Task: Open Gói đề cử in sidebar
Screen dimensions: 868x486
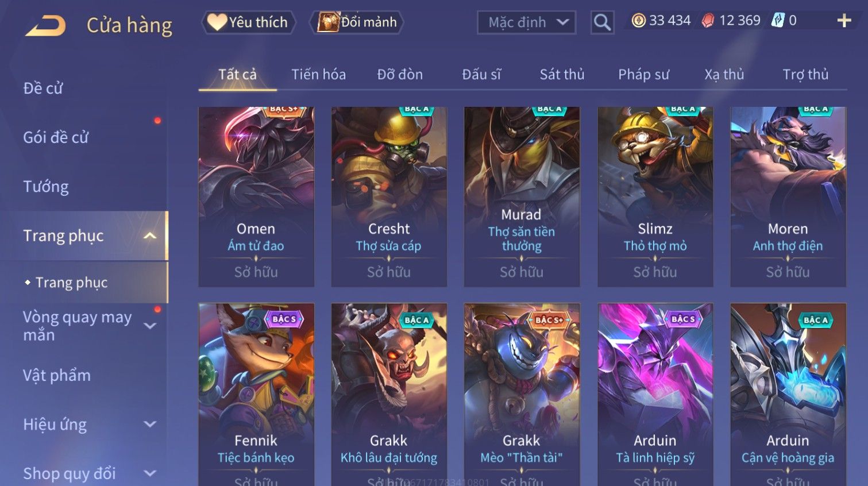Action: (x=56, y=137)
